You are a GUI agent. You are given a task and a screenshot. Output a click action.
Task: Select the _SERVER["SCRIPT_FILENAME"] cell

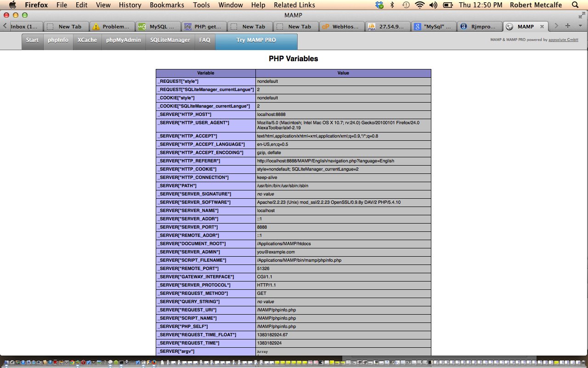click(x=206, y=260)
